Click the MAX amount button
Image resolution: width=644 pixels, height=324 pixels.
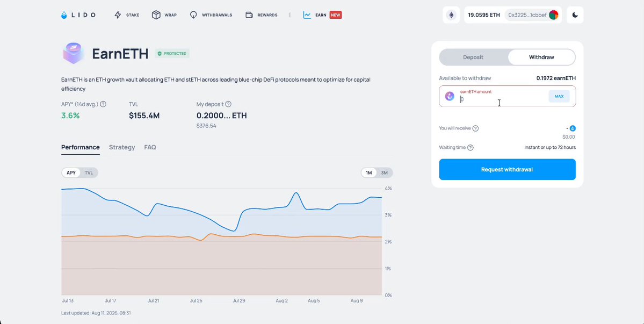point(559,96)
